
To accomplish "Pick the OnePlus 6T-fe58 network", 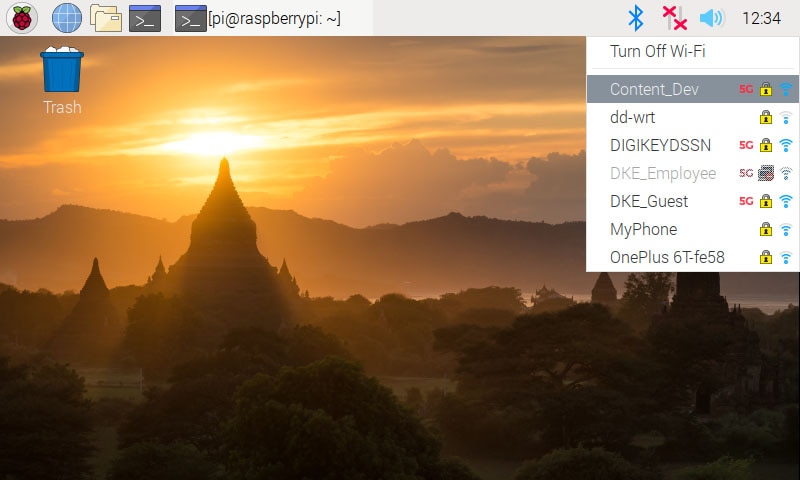I will pyautogui.click(x=693, y=257).
